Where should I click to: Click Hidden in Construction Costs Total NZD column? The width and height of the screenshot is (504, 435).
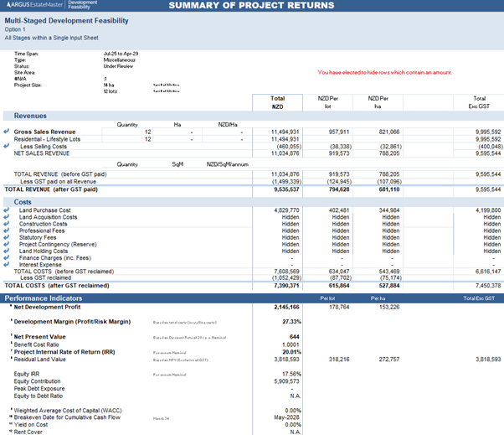tap(291, 224)
